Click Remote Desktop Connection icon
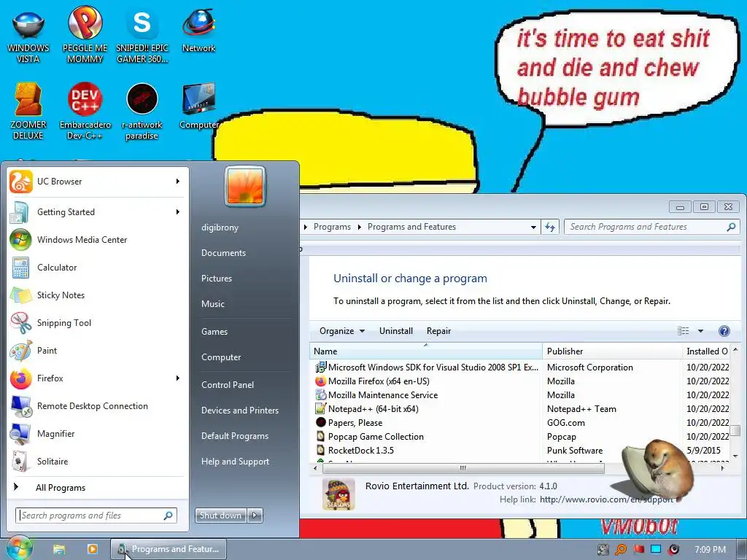The width and height of the screenshot is (747, 560). [21, 405]
